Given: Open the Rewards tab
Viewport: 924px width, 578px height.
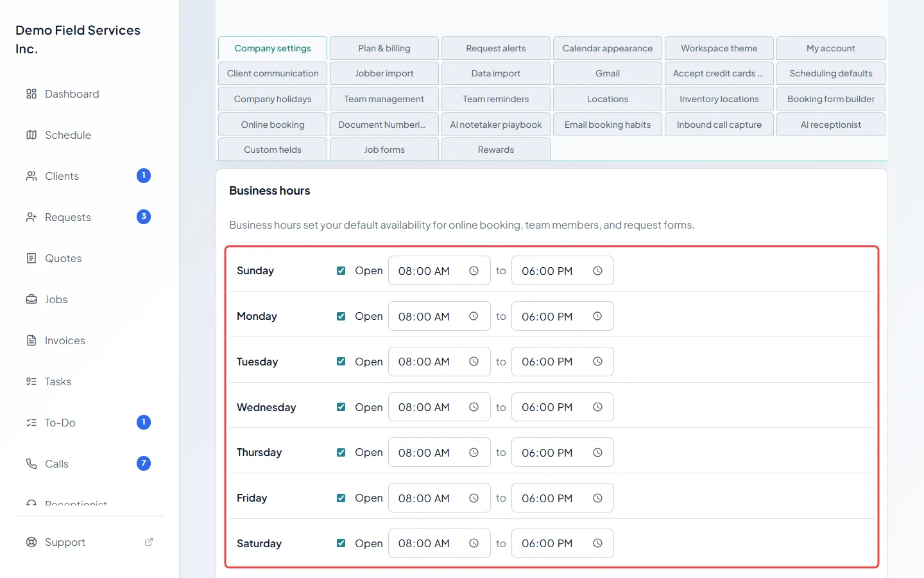Looking at the screenshot, I should tap(496, 150).
